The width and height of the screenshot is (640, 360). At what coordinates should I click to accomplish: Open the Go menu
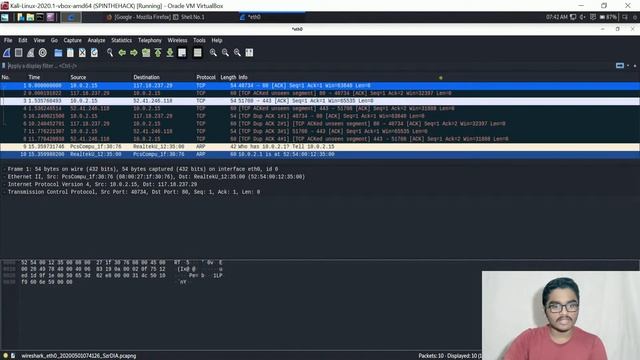(x=54, y=40)
